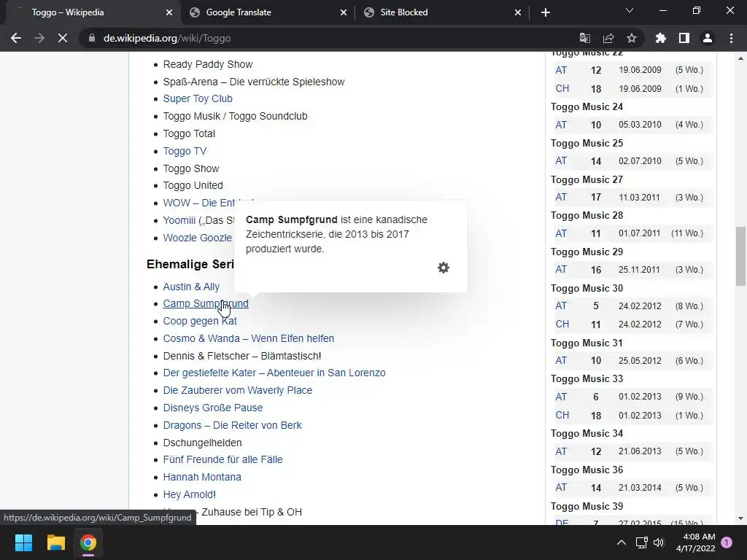The image size is (747, 560).
Task: Open Die Zauberer vom Waverly Place
Action: pyautogui.click(x=237, y=391)
